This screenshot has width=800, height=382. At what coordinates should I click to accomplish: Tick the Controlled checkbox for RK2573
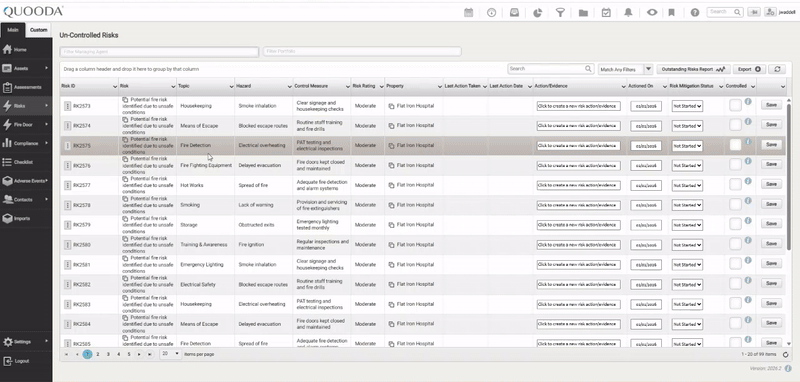coord(735,105)
